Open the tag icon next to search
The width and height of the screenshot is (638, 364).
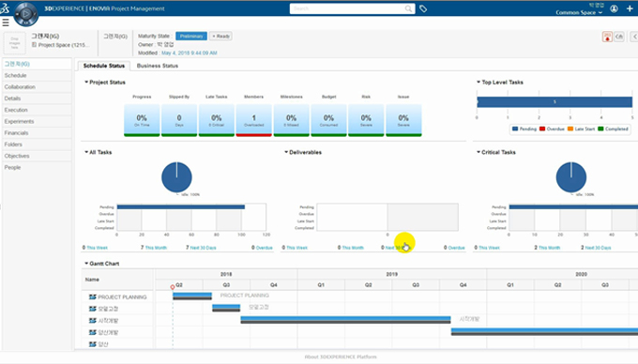click(x=423, y=8)
